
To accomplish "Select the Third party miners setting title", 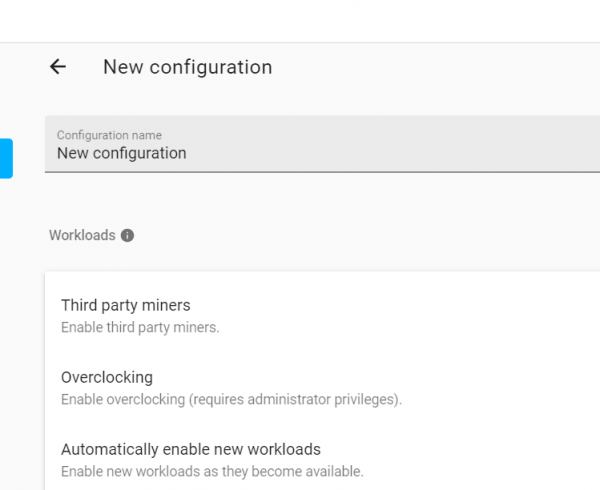I will click(125, 305).
